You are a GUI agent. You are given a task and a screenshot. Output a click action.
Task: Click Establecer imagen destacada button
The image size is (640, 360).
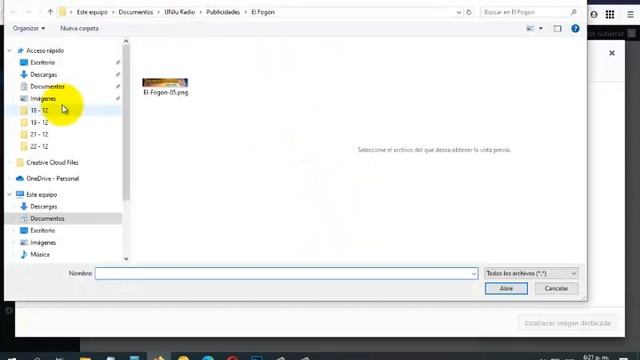coord(567,323)
